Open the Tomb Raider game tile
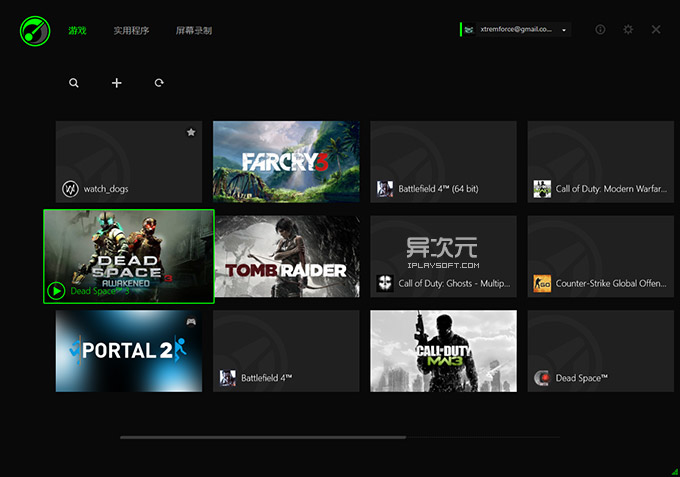The width and height of the screenshot is (680, 477). tap(287, 256)
